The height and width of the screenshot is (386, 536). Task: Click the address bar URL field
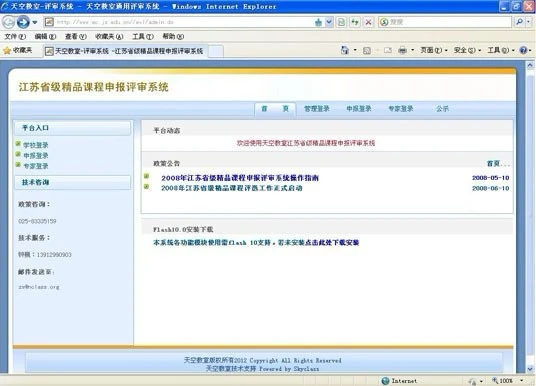pyautogui.click(x=179, y=22)
